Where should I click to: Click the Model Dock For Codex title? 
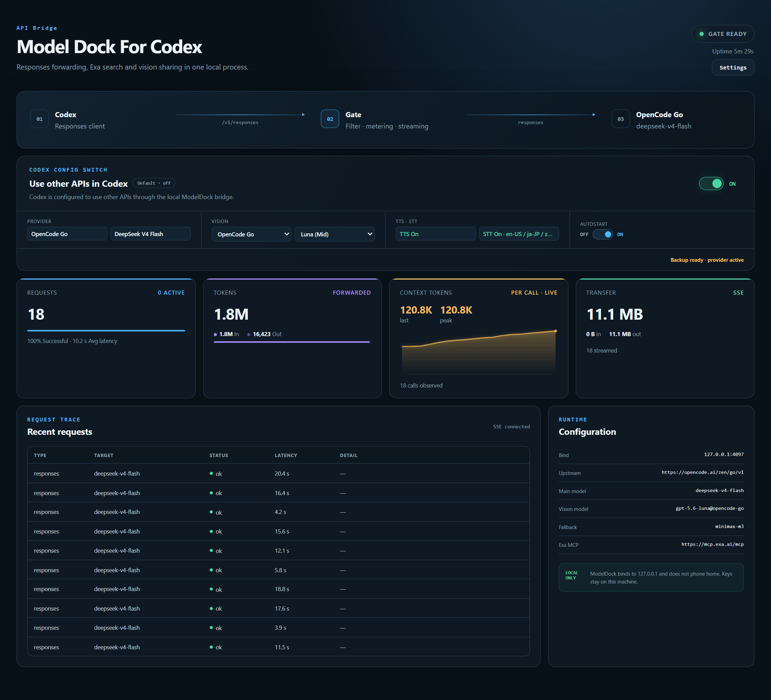109,47
